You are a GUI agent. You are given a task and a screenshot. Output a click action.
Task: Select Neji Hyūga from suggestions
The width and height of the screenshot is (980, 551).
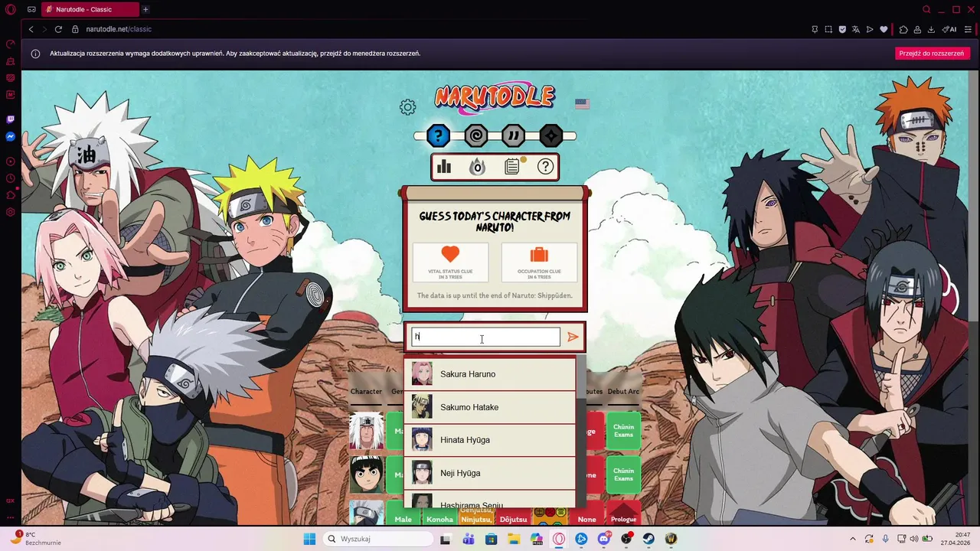pos(490,473)
